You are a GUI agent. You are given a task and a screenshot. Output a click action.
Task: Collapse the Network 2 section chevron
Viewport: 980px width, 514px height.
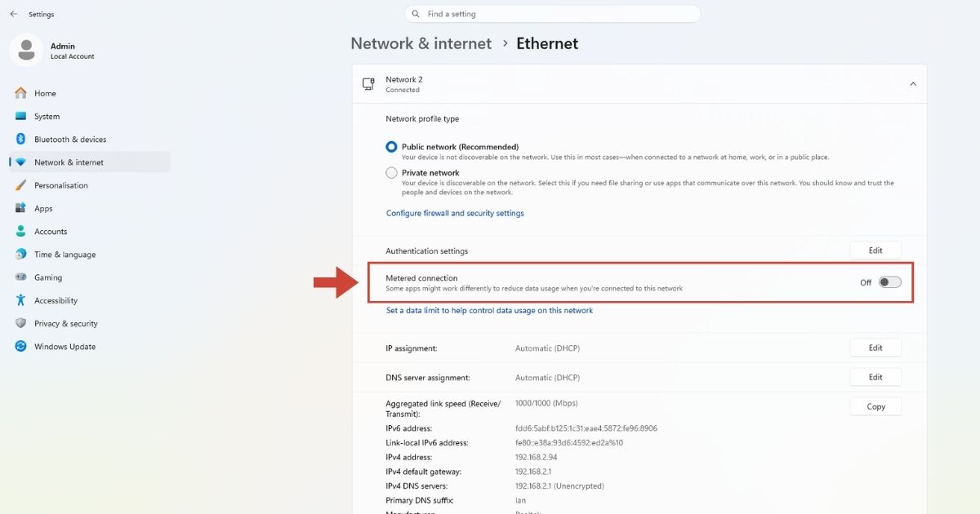coord(913,84)
